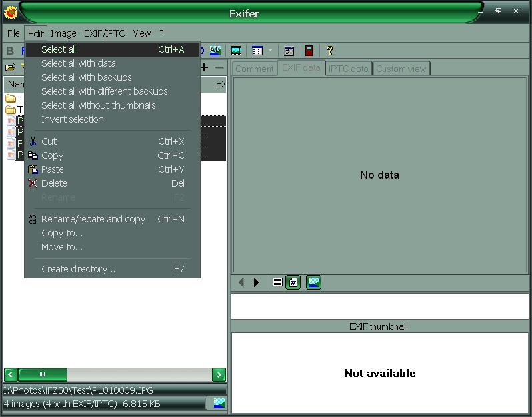The height and width of the screenshot is (417, 532).
Task: Click right arrow of file list scrollbar
Action: (219, 374)
